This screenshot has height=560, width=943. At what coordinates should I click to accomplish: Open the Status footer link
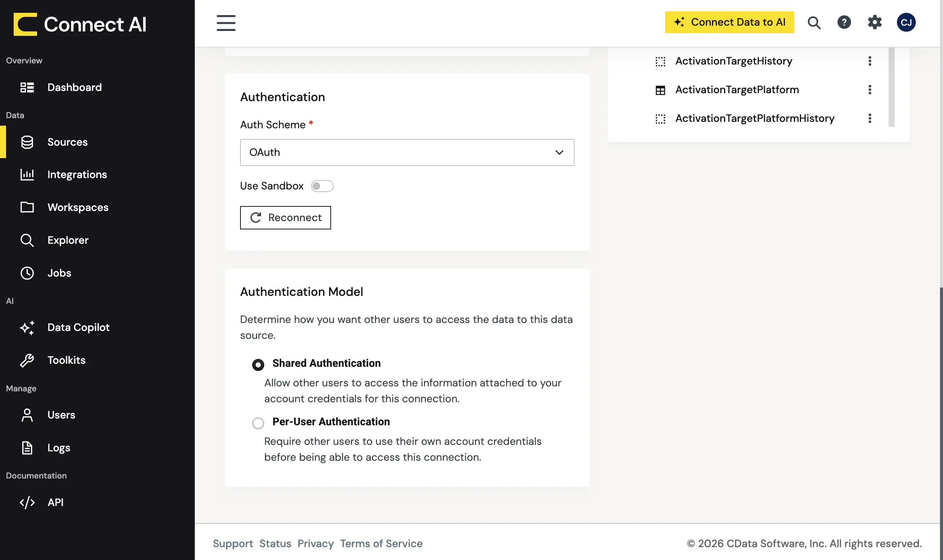pyautogui.click(x=275, y=543)
